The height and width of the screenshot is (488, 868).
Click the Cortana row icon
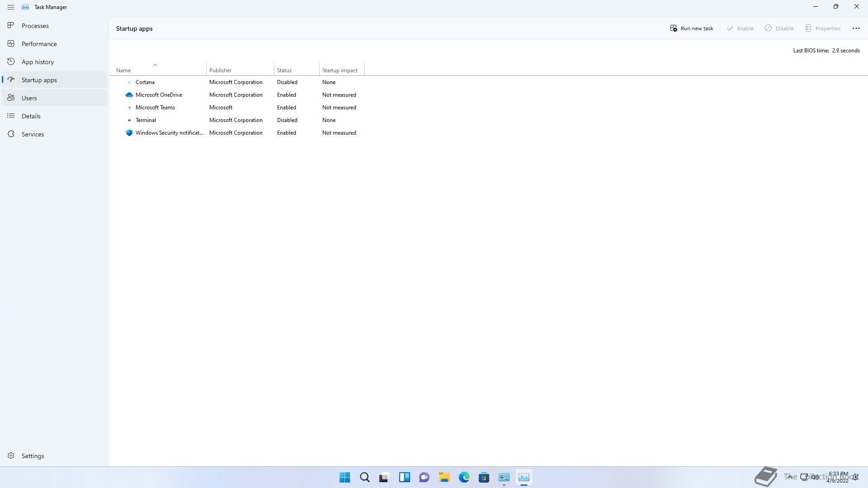129,82
